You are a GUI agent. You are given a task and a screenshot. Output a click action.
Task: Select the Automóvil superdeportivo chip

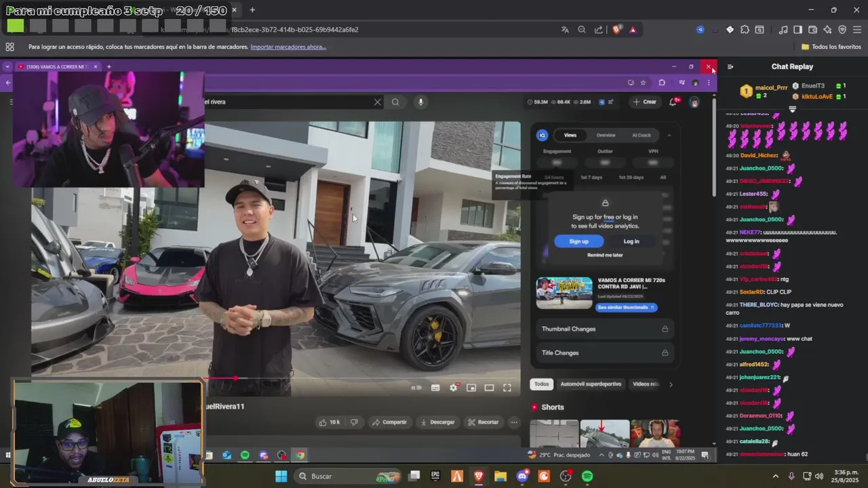tap(591, 384)
